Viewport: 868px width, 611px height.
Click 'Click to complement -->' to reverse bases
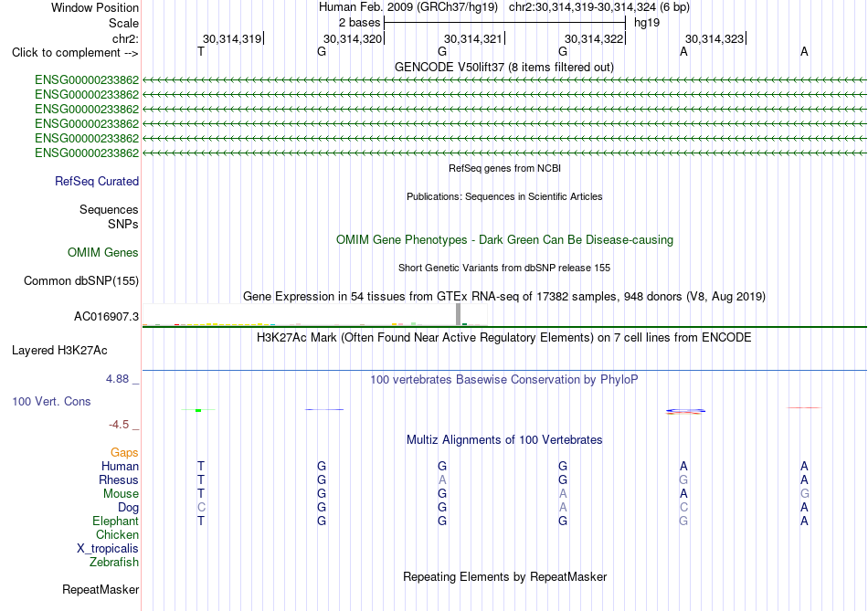75,53
